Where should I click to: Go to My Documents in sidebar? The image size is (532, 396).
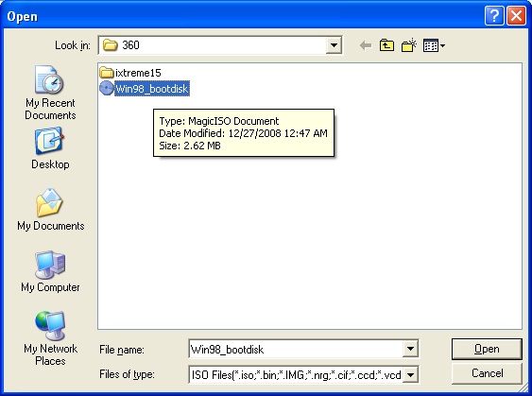pos(50,210)
